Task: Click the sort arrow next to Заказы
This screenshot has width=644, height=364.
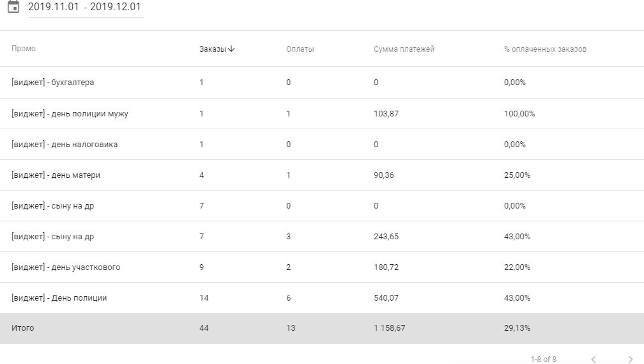Action: tap(231, 49)
